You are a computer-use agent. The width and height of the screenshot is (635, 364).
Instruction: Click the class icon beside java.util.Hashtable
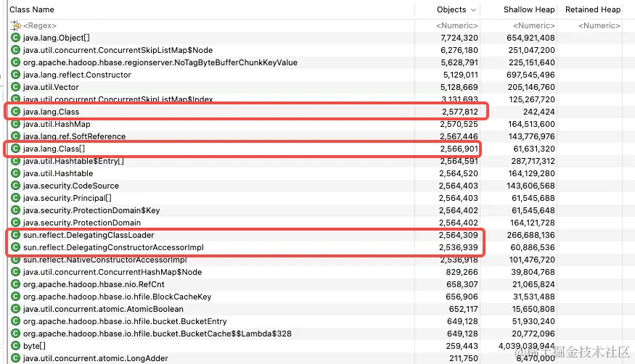[x=15, y=173]
